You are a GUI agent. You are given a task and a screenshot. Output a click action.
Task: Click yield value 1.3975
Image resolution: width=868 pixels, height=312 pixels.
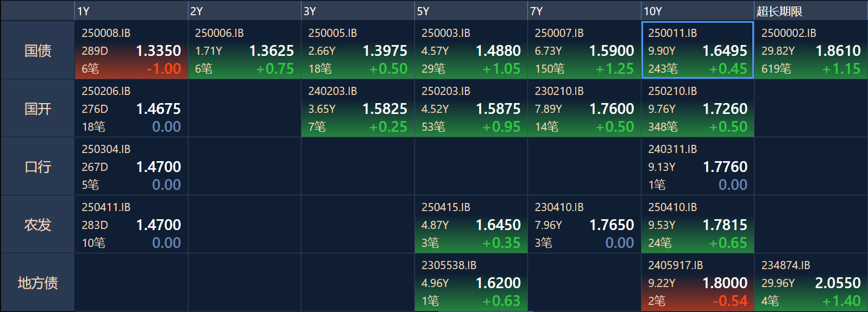tap(385, 51)
